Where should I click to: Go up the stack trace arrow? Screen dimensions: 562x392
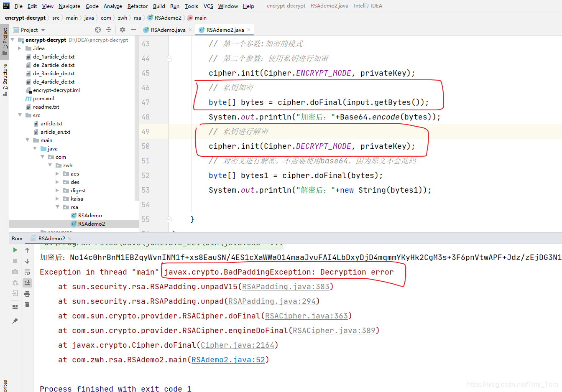coord(27,250)
